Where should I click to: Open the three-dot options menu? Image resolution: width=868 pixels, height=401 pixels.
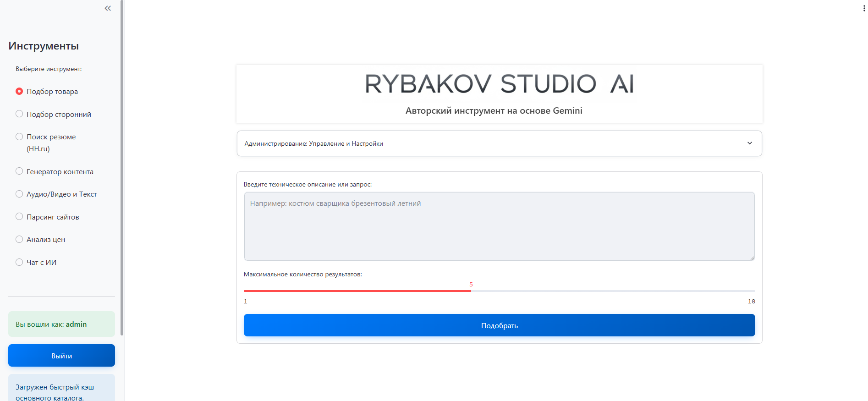(864, 8)
